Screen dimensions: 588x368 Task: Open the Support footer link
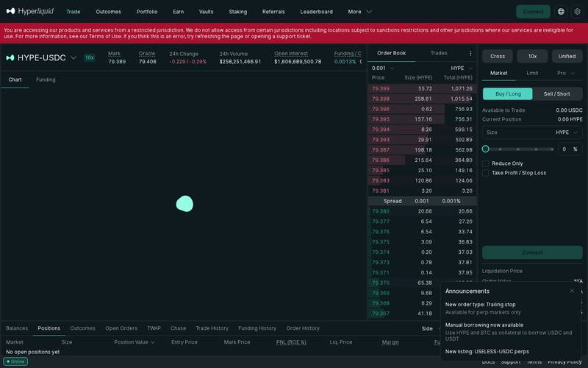point(511,362)
